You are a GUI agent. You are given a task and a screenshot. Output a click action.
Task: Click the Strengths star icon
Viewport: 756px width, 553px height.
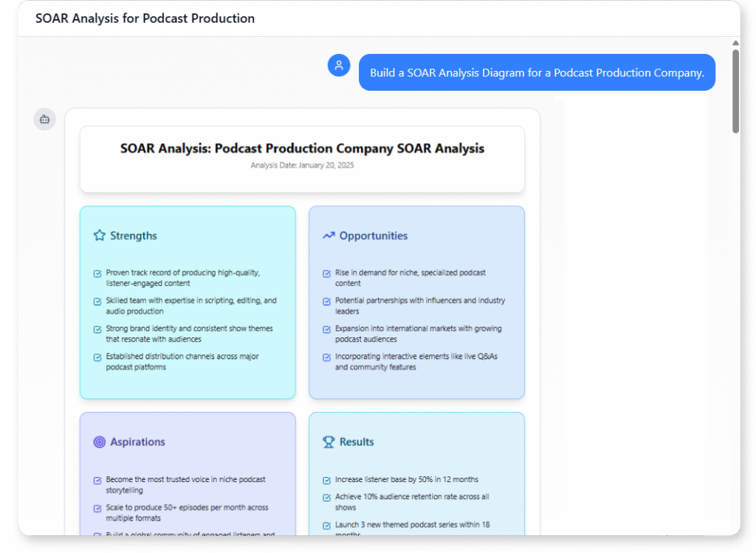tap(100, 236)
